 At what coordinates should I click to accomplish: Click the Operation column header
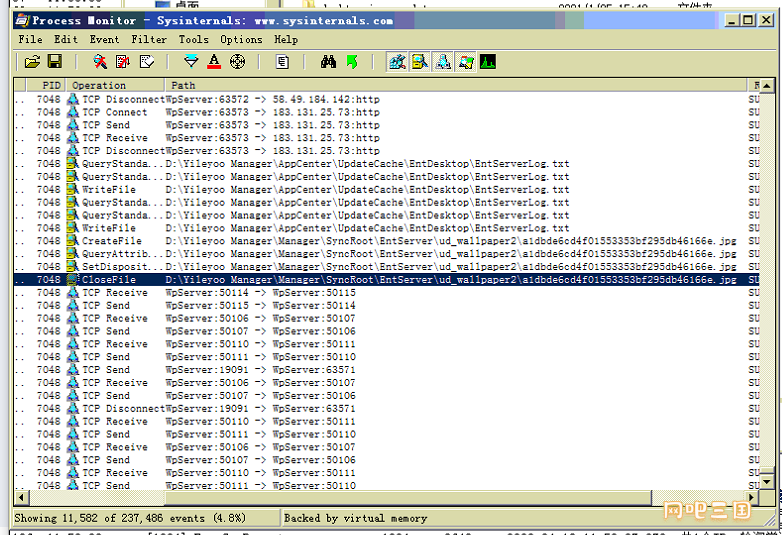pos(115,85)
